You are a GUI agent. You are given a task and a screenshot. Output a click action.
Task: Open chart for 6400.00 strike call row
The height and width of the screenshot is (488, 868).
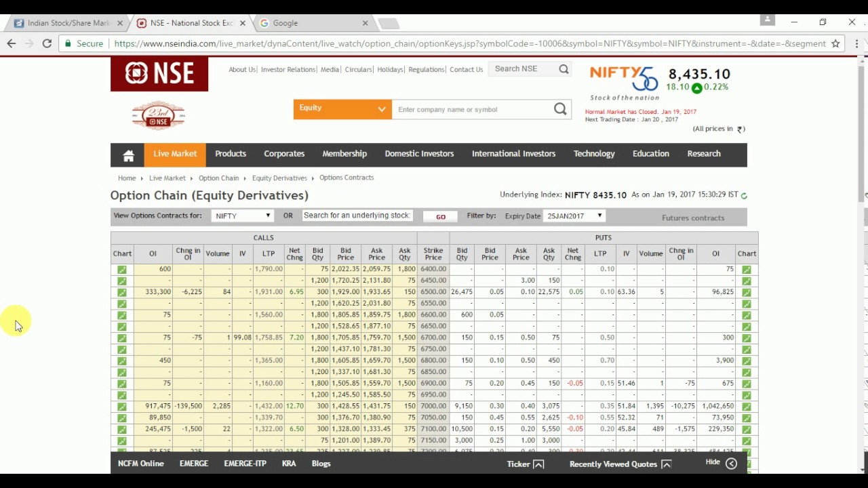(x=121, y=270)
